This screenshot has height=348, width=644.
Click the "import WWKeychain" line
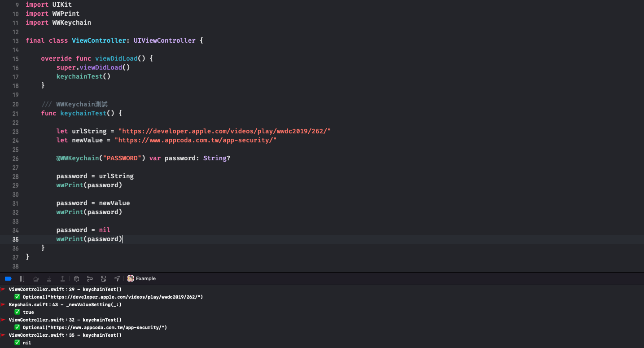(58, 22)
